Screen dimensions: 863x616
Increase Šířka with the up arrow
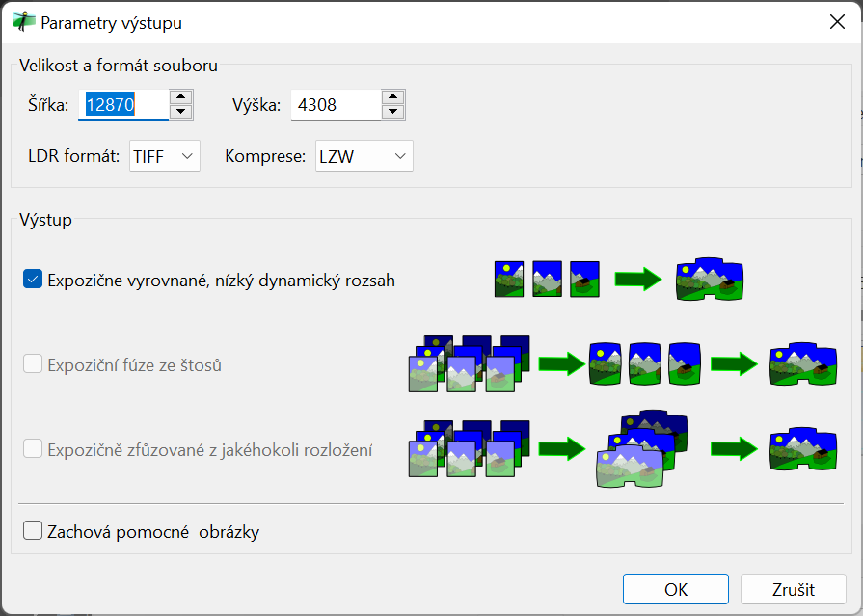tap(180, 96)
